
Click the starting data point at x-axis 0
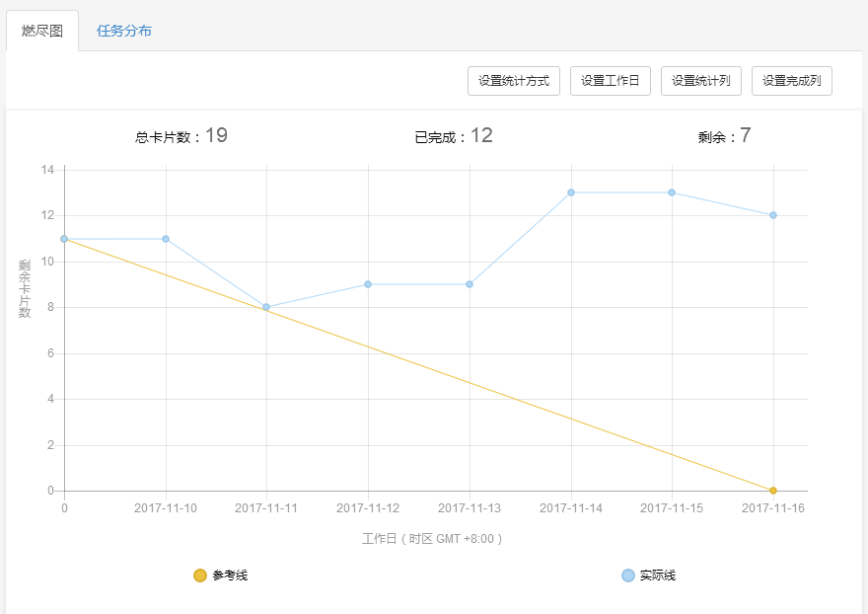coord(64,239)
